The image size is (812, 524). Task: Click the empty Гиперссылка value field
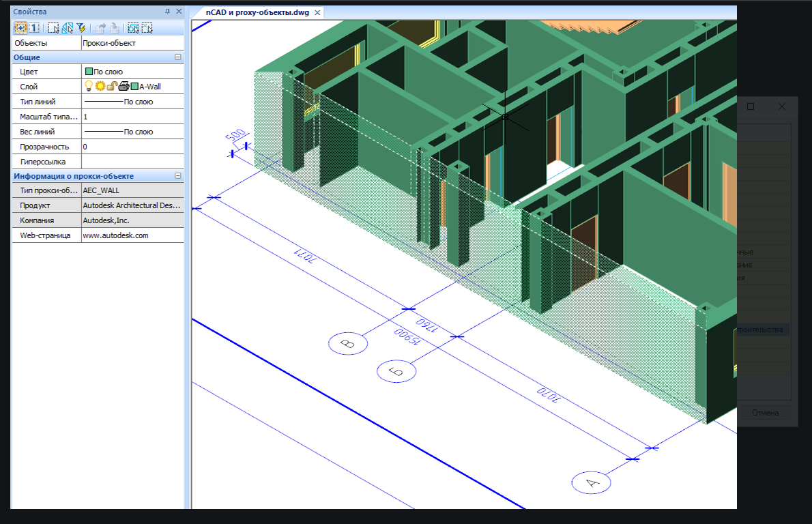point(132,162)
